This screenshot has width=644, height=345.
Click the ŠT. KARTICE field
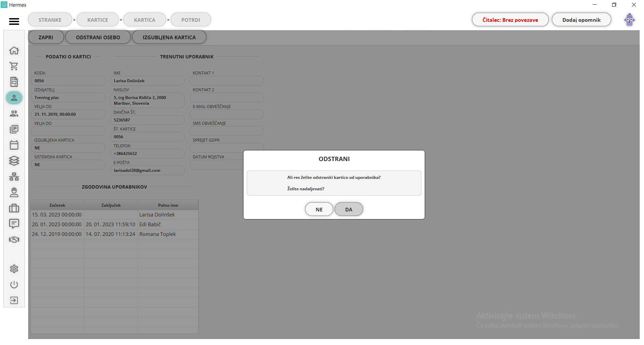click(147, 137)
